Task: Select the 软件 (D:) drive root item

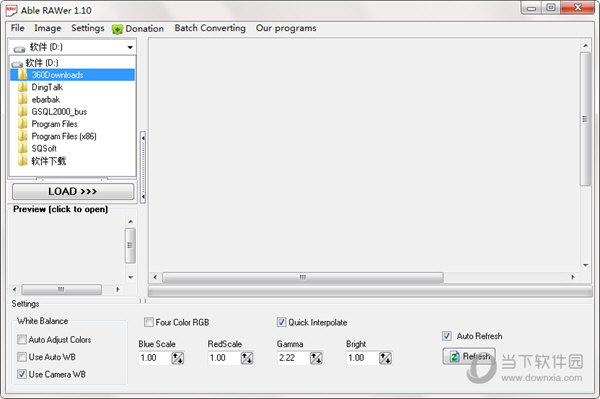Action: [42, 63]
